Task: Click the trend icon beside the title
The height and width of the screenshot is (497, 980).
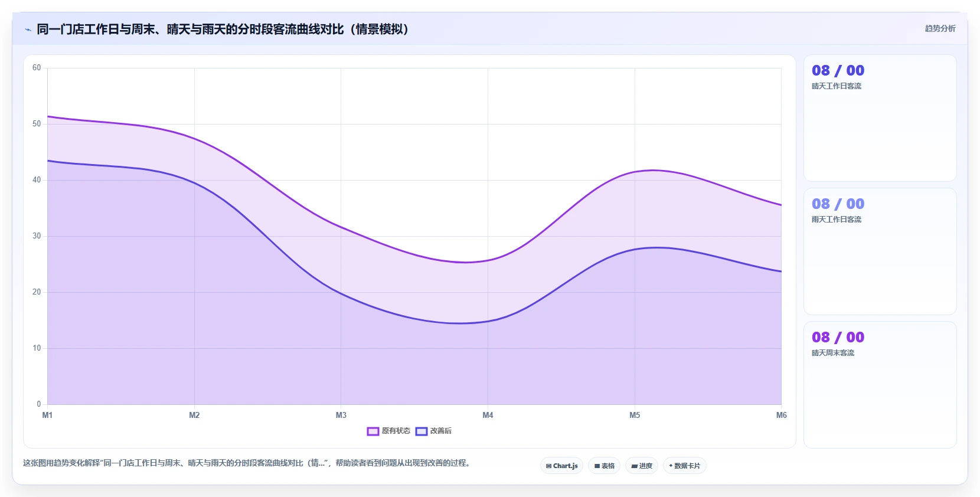Action: [28, 30]
